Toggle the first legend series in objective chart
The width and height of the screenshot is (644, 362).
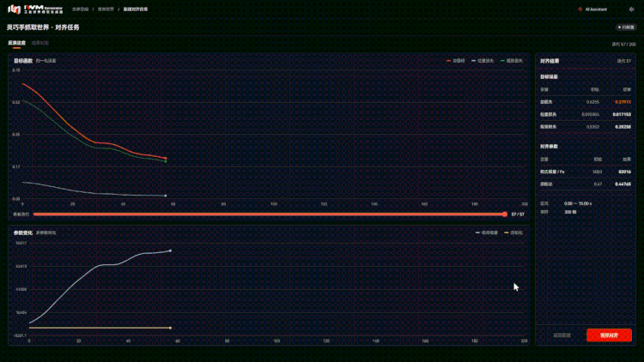click(x=455, y=61)
